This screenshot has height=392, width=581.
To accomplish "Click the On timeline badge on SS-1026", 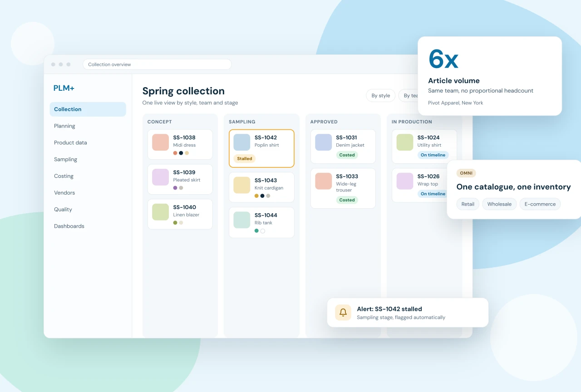I will pyautogui.click(x=433, y=194).
